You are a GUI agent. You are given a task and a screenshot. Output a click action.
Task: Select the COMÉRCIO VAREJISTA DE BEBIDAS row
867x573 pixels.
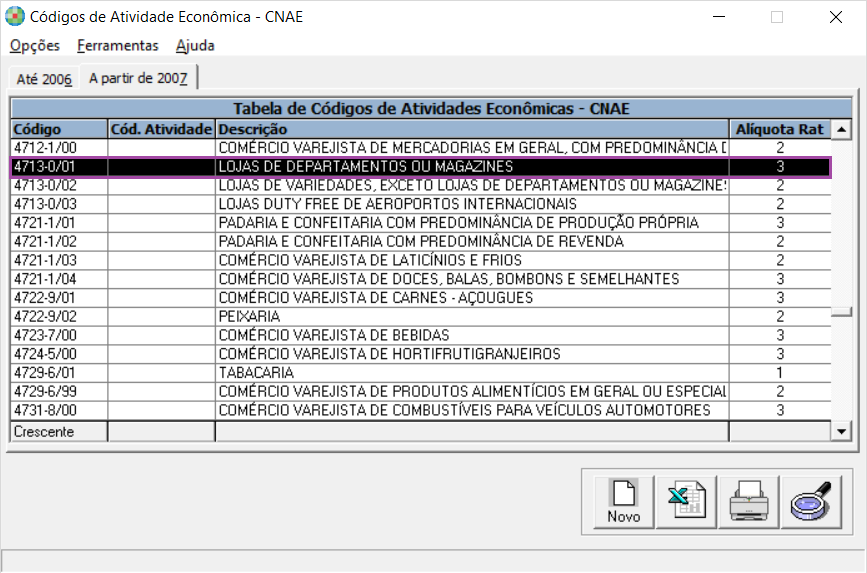pos(421,335)
